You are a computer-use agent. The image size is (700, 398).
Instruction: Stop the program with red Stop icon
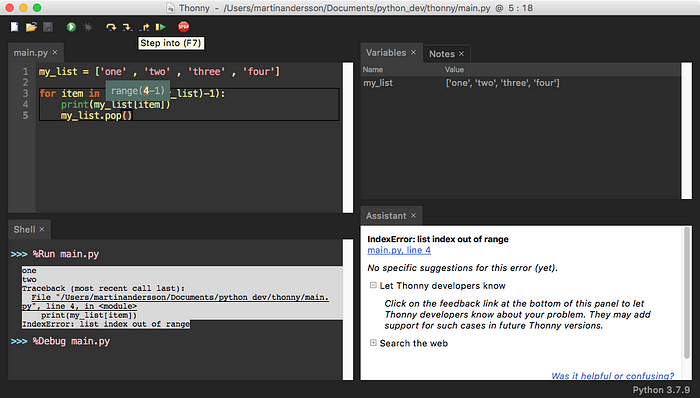coord(183,27)
